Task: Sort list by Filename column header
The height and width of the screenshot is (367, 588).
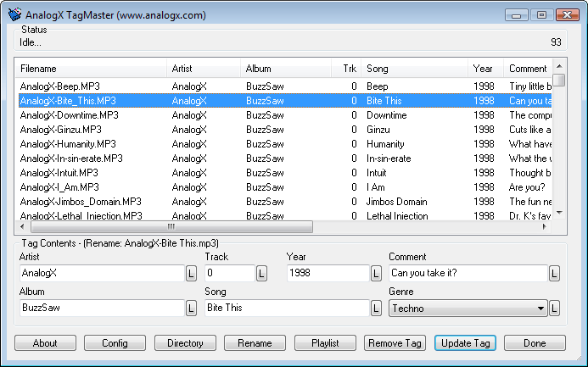Action: (x=91, y=69)
